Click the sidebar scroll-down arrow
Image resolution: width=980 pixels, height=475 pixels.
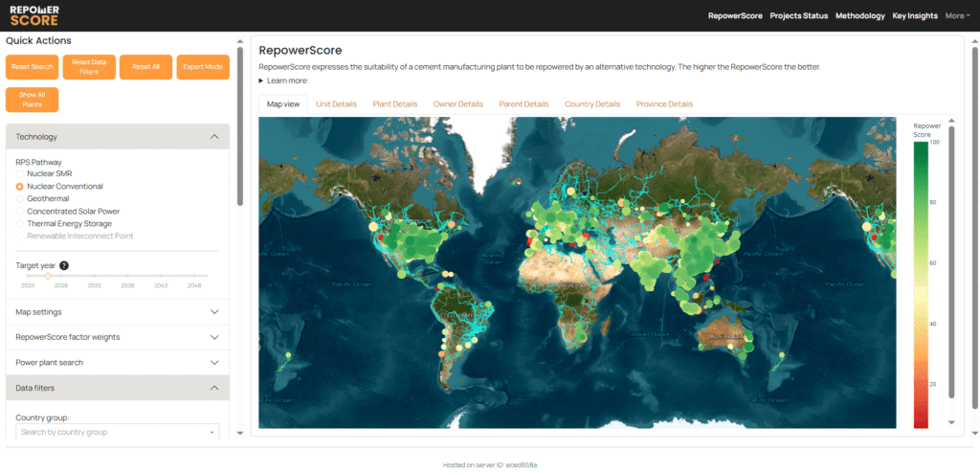[x=239, y=433]
